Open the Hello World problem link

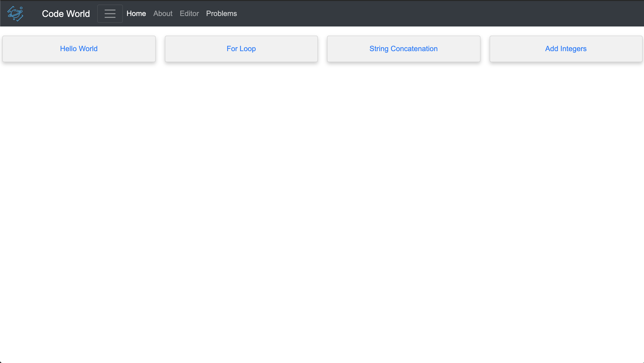coord(79,48)
